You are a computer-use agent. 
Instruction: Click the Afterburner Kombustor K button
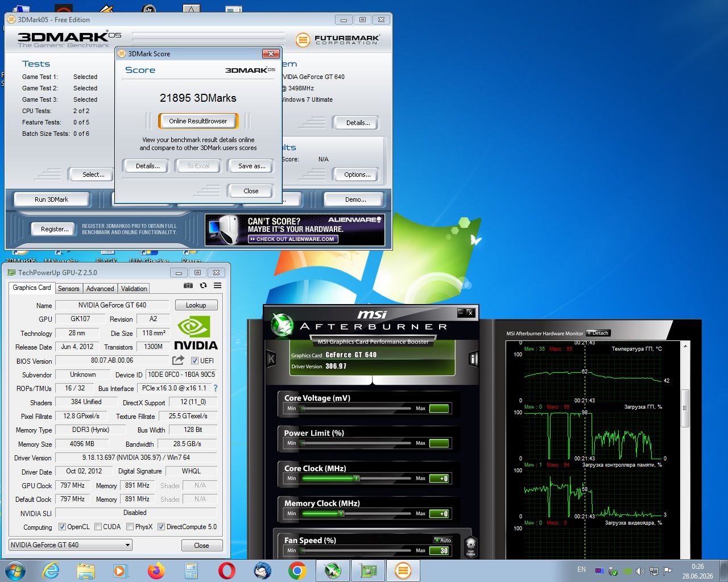coord(271,359)
